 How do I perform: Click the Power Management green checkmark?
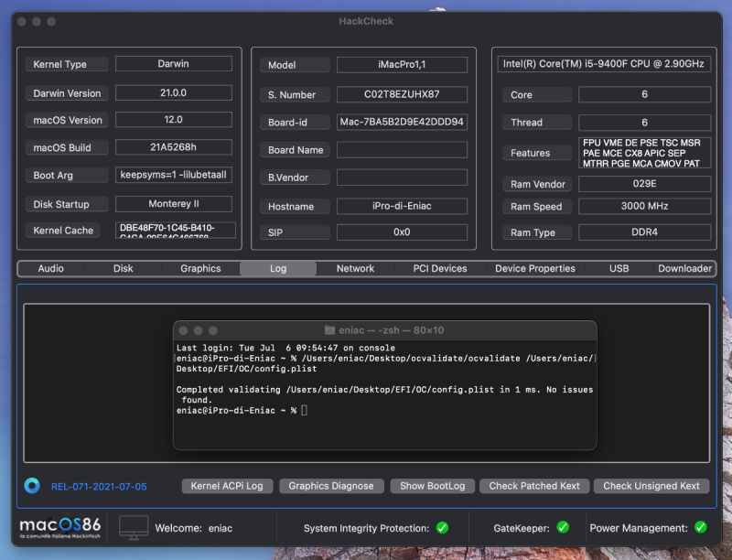[700, 528]
